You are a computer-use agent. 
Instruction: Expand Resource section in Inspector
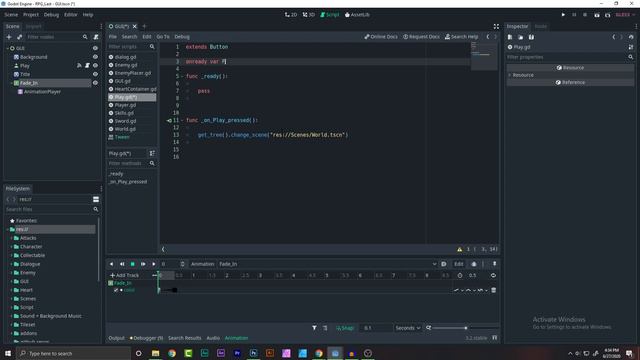[x=509, y=75]
